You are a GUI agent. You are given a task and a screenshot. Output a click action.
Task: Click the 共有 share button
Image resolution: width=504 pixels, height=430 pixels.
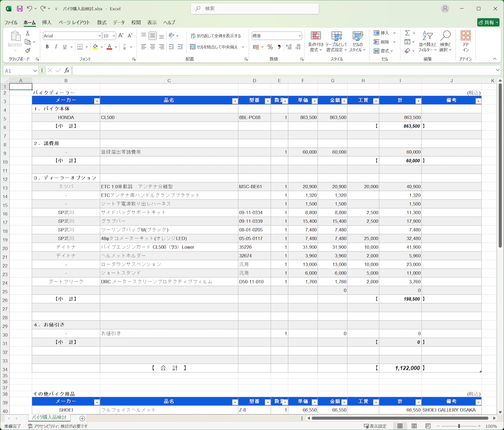[x=488, y=22]
